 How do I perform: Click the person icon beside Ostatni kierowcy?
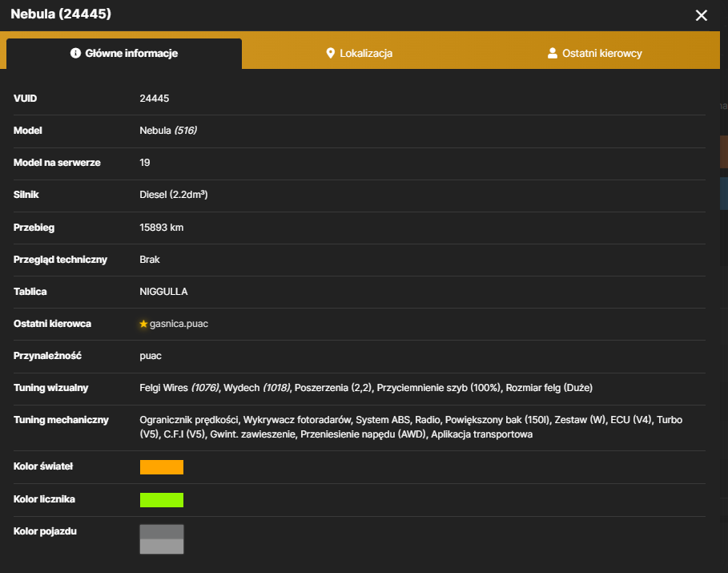click(552, 53)
